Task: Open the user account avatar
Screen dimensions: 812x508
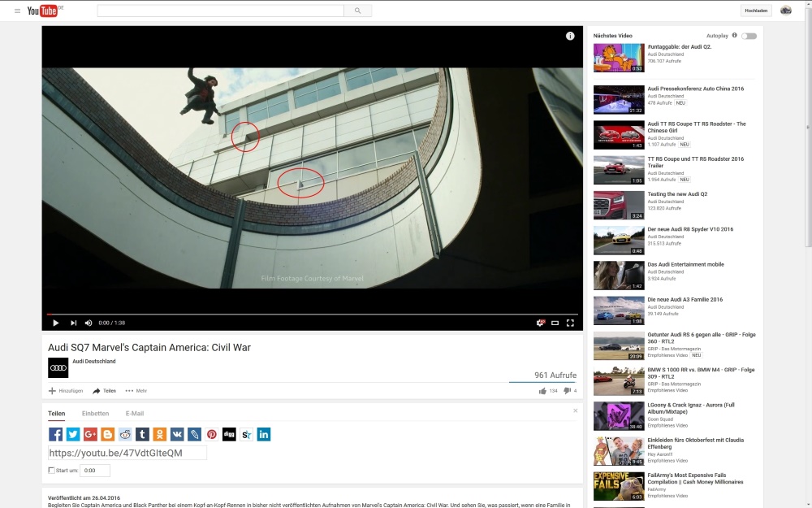Action: pyautogui.click(x=785, y=11)
